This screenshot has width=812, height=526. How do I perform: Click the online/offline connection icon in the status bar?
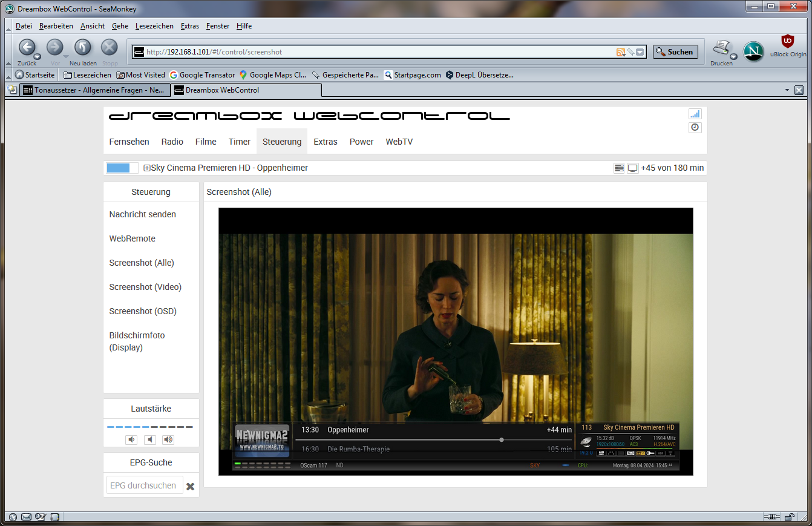[771, 517]
